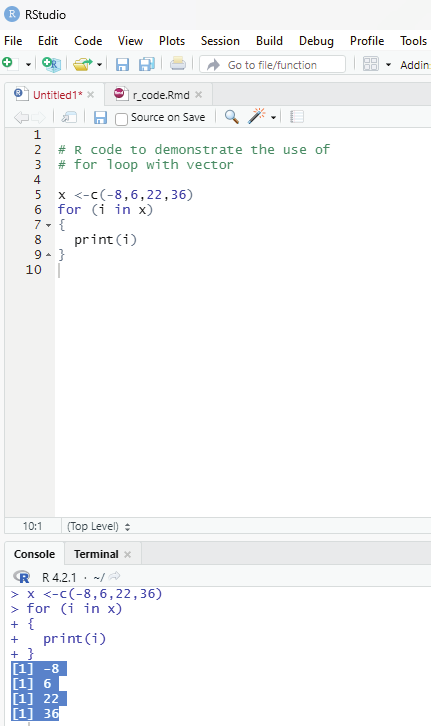
Task: Click the Go to file/function field
Action: click(273, 64)
